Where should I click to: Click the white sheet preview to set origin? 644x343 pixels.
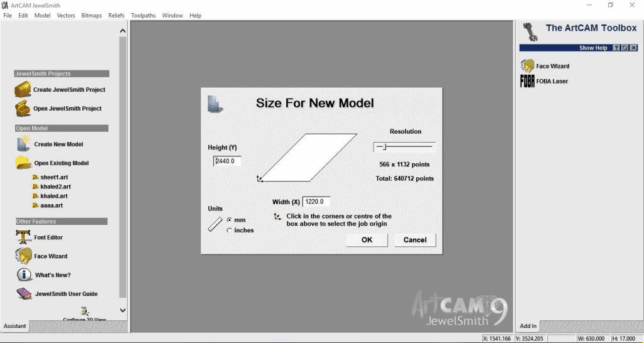coord(309,157)
